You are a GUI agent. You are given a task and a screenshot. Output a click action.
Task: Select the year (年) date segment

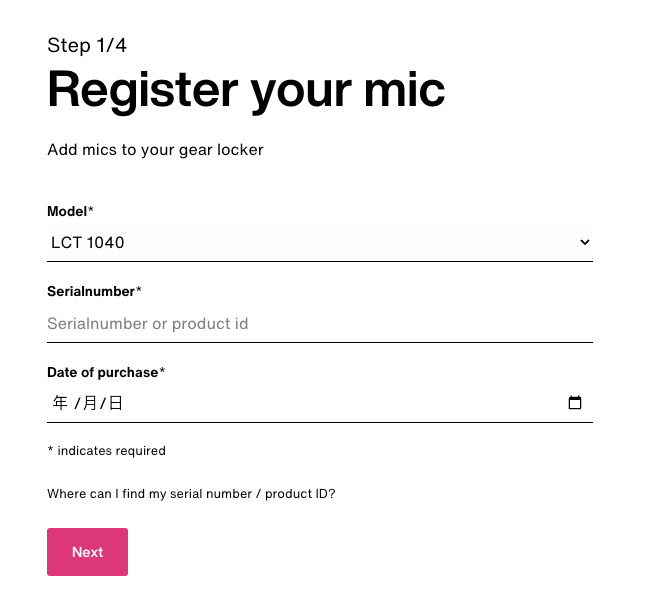[60, 403]
